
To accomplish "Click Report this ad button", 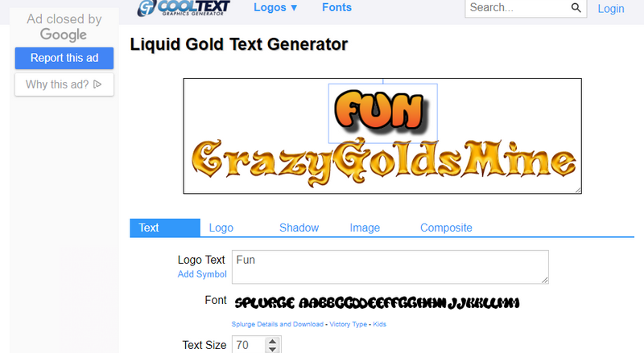I will tap(64, 58).
